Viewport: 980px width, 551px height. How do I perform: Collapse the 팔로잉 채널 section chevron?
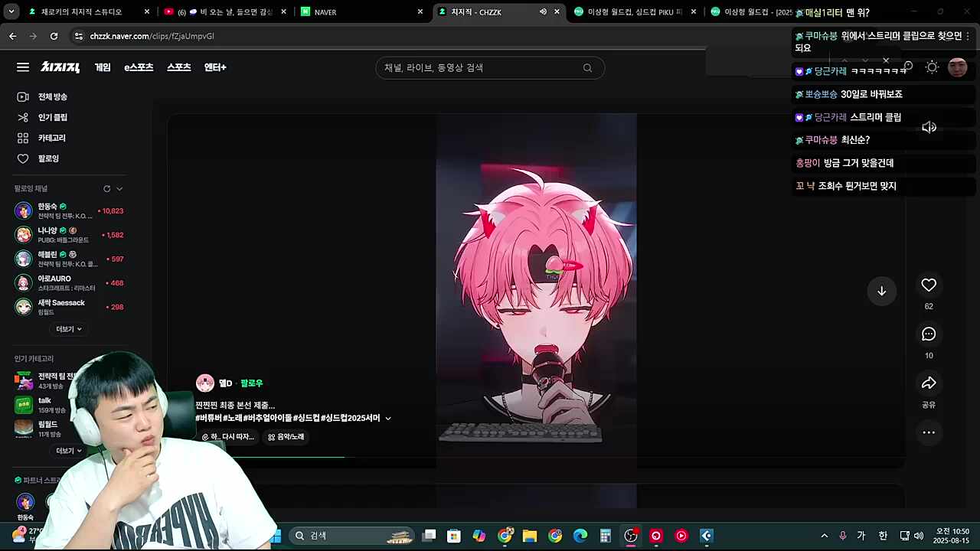[119, 188]
